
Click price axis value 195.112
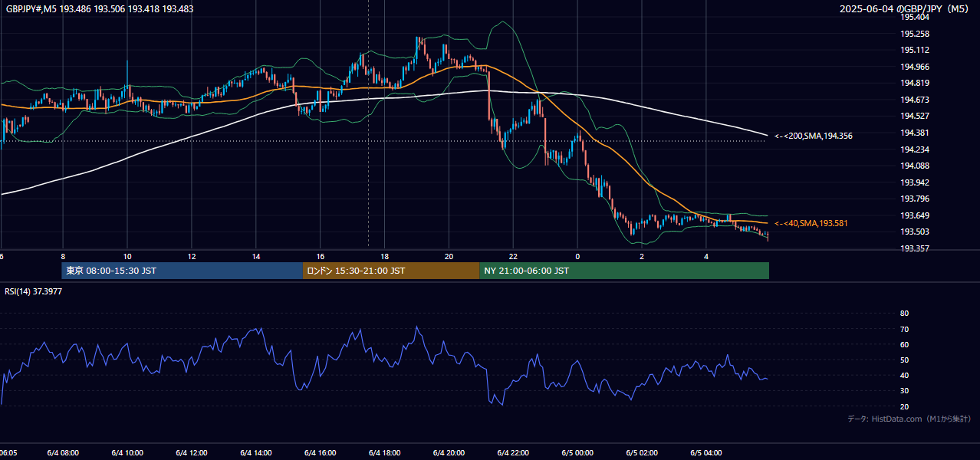[x=915, y=50]
